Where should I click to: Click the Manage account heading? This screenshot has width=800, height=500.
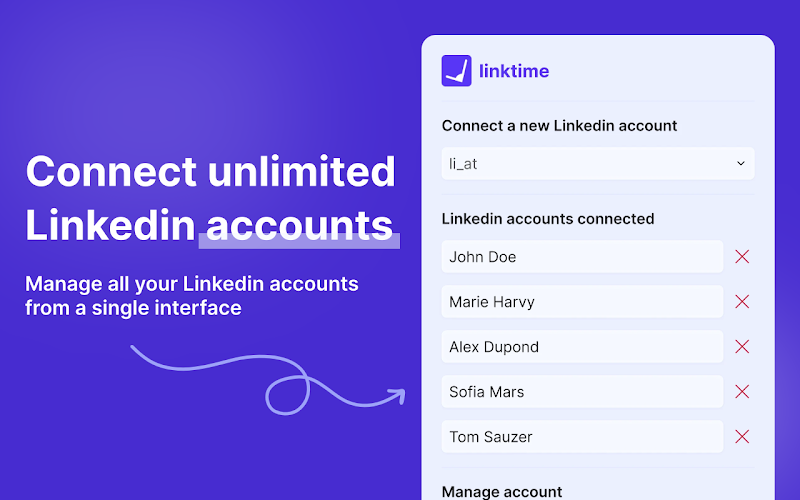point(501,491)
